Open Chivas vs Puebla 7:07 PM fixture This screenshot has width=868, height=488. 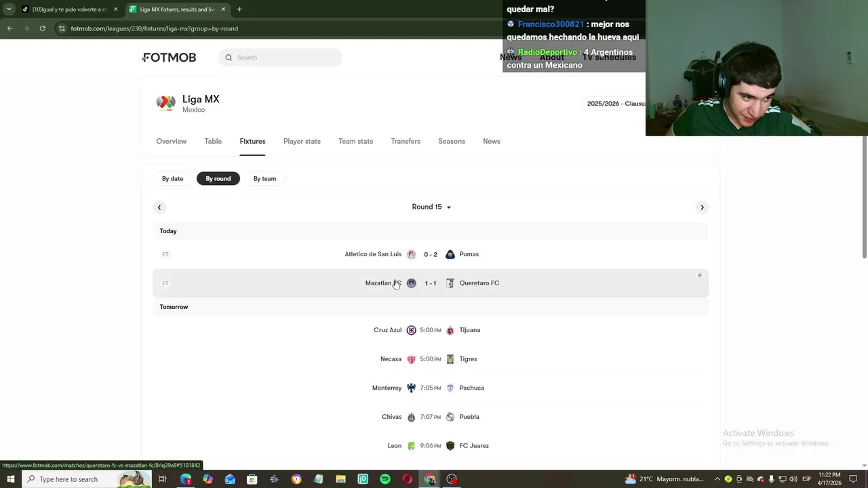(x=431, y=417)
